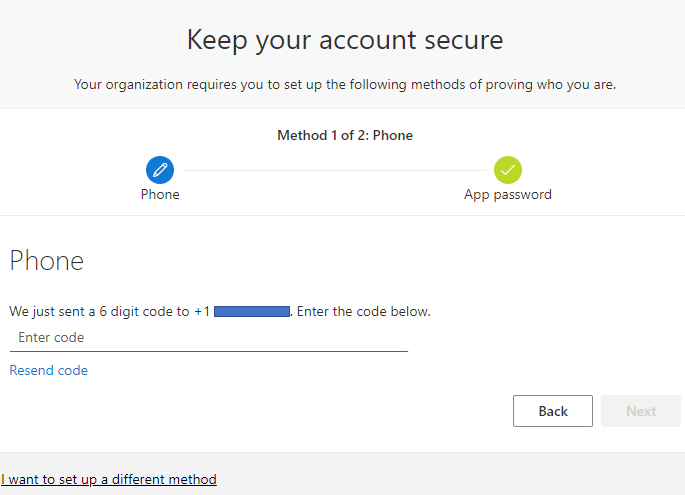Click the green checkmark App password icon
685x495 pixels.
pyautogui.click(x=508, y=170)
